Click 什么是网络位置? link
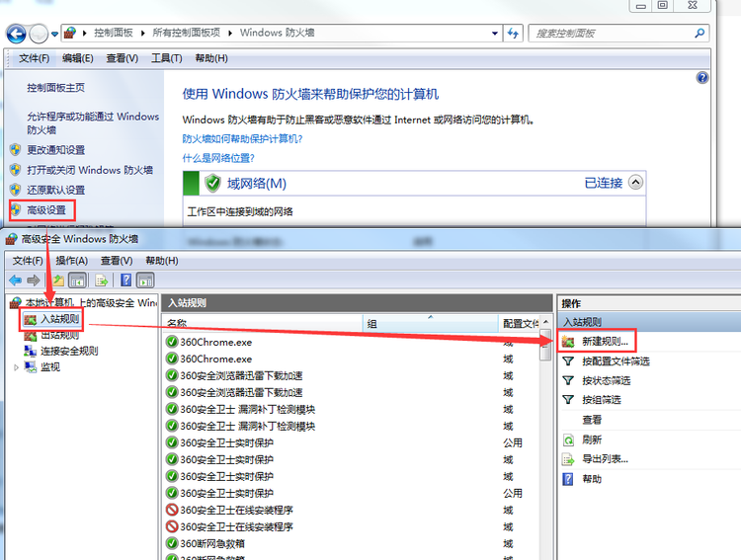The image size is (741, 560). point(218,158)
